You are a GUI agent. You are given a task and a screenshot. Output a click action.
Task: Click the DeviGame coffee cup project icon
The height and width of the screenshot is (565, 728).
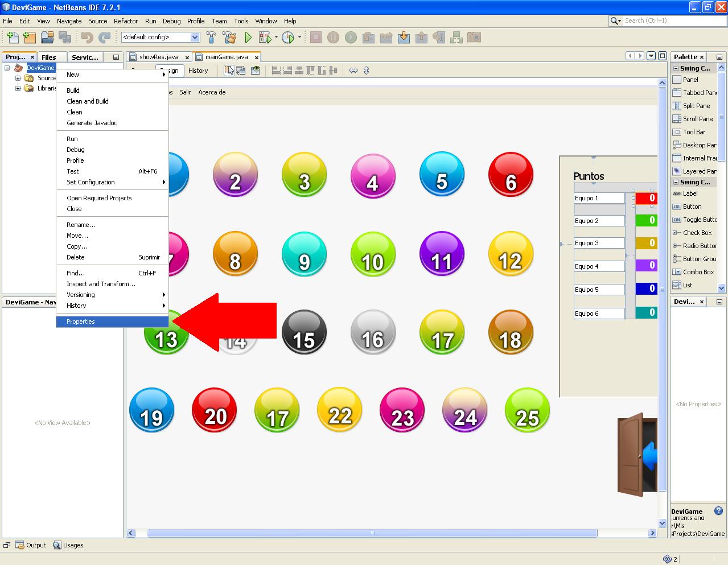tap(19, 68)
